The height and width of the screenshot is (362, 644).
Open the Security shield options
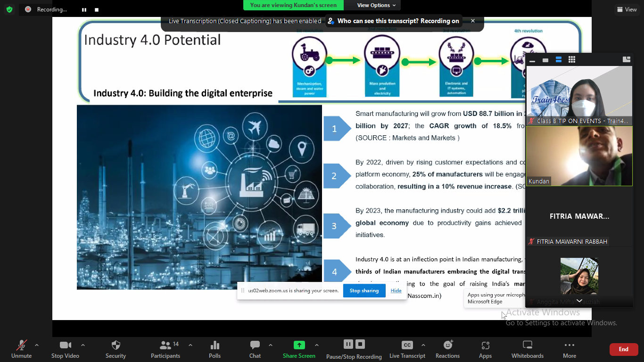click(116, 346)
